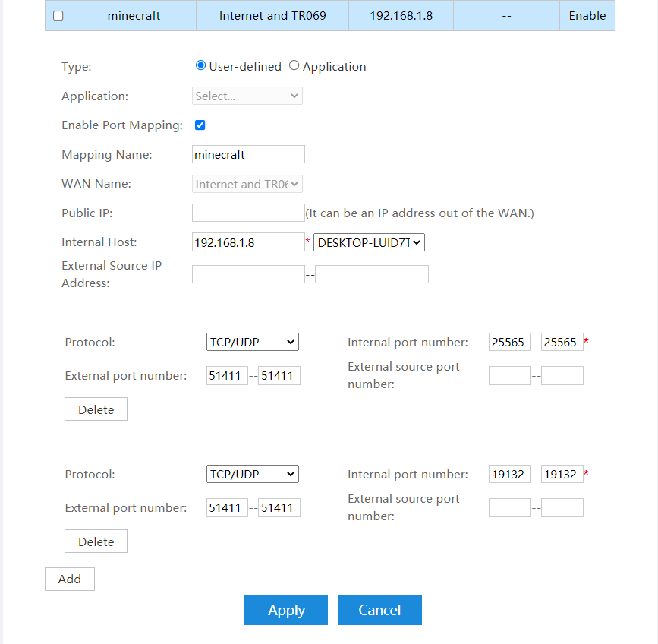658x644 pixels.
Task: Apply the port mapping settings
Action: coord(286,610)
